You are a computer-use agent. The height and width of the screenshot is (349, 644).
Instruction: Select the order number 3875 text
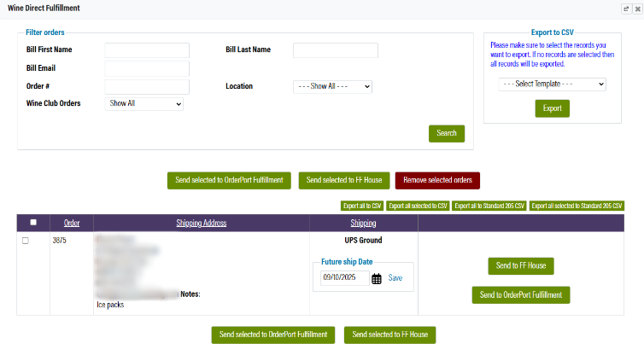59,241
